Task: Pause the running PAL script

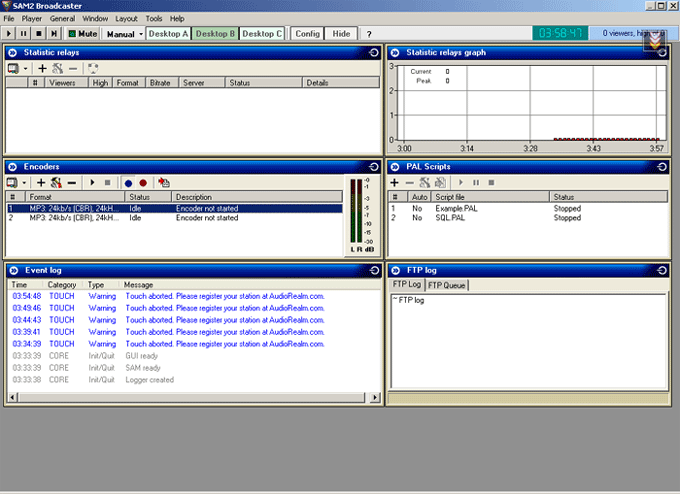Action: [476, 183]
